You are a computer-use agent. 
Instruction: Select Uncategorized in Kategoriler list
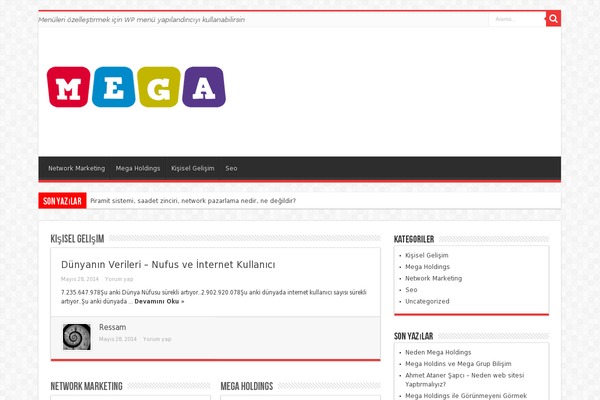(x=427, y=301)
